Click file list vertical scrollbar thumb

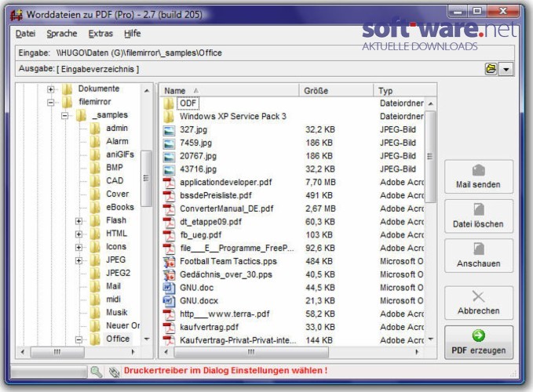click(x=430, y=157)
